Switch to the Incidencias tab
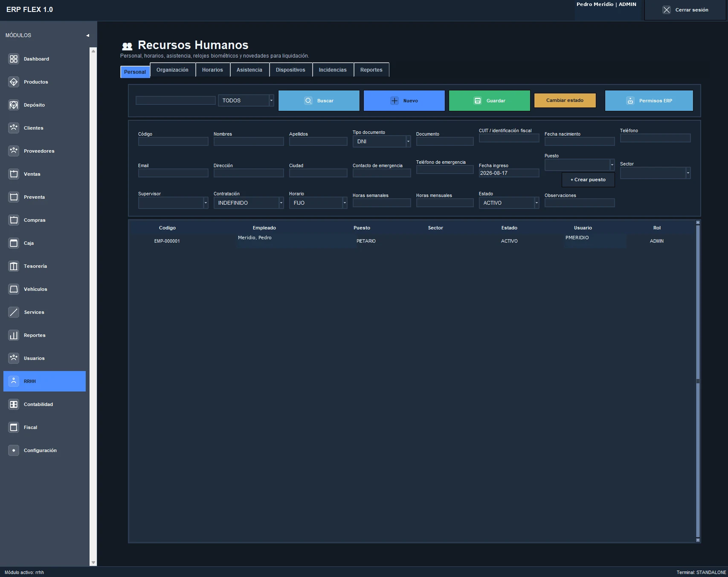This screenshot has width=728, height=577. (x=333, y=70)
